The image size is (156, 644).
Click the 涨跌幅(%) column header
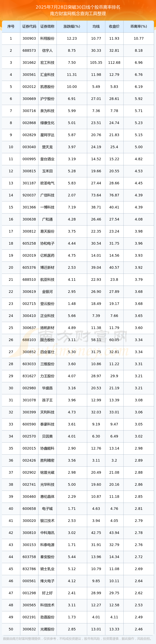coord(72,26)
